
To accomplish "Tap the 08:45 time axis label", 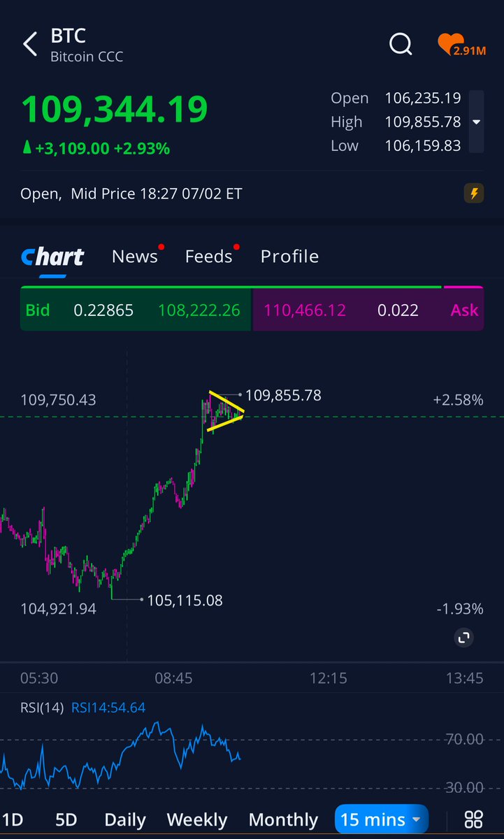I will pos(173,678).
